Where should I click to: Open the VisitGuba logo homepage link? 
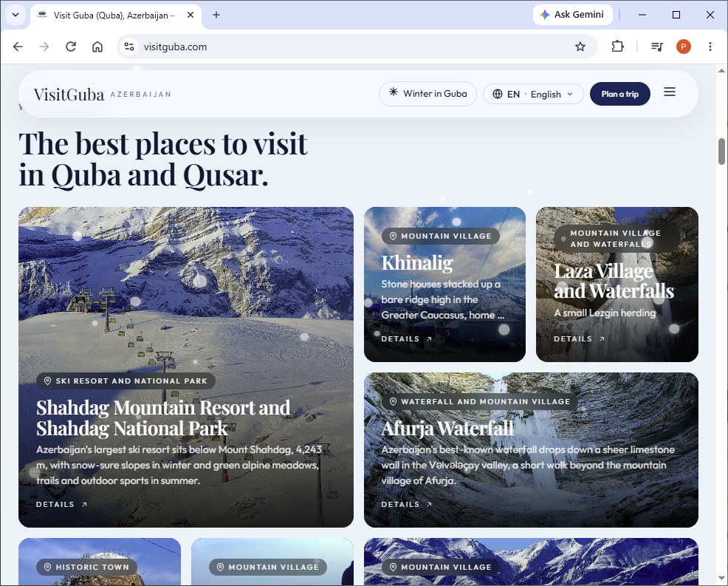69,95
